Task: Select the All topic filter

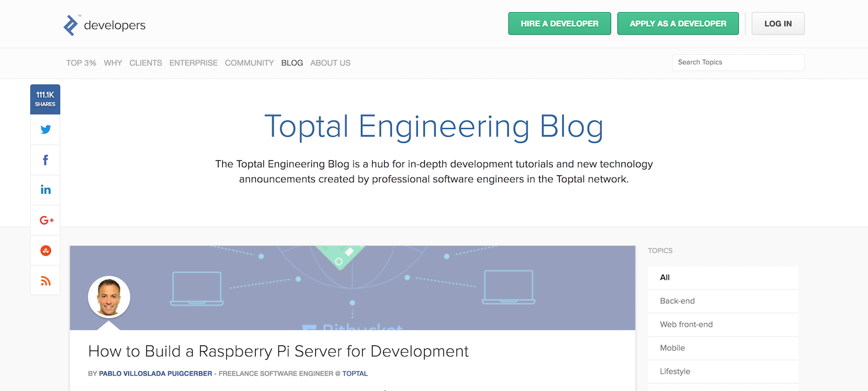Action: [x=723, y=278]
